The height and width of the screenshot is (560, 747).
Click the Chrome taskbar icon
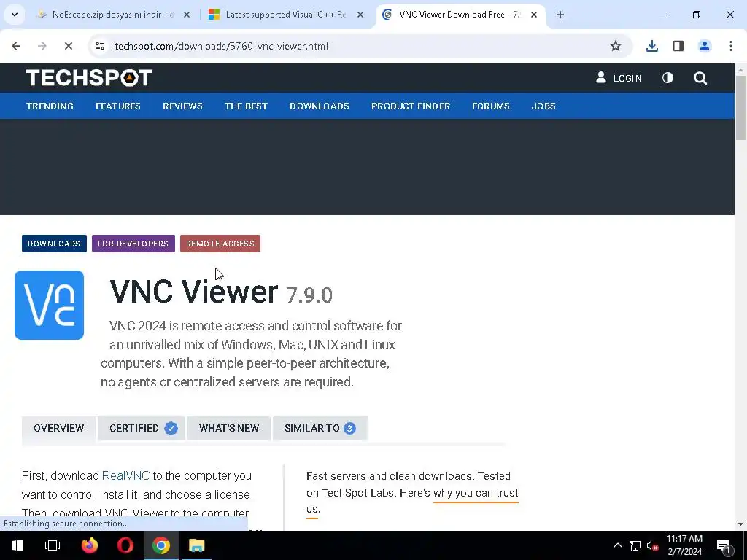click(x=161, y=545)
